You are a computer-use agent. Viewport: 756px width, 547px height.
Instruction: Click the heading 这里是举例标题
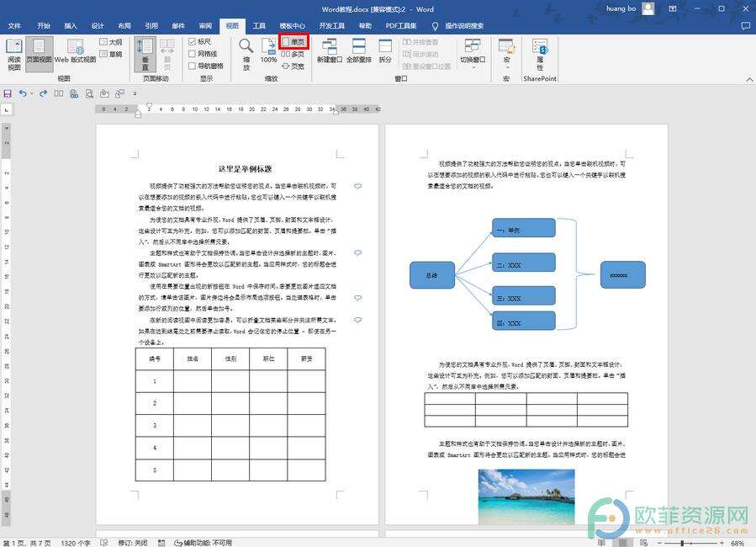tap(245, 168)
